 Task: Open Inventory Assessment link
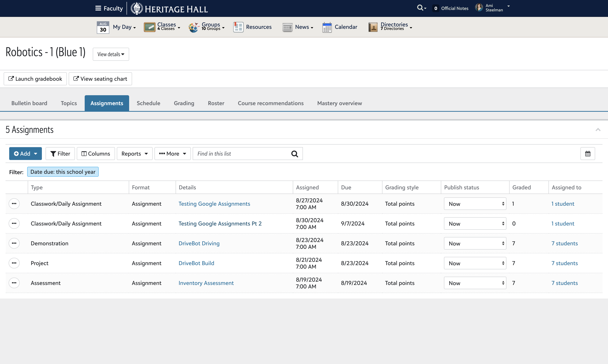tap(206, 283)
